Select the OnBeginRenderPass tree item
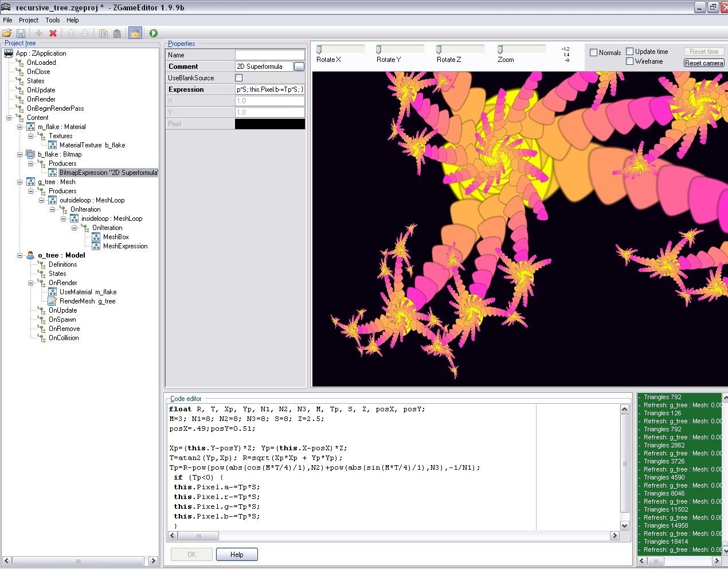Image resolution: width=728 pixels, height=569 pixels. point(55,108)
